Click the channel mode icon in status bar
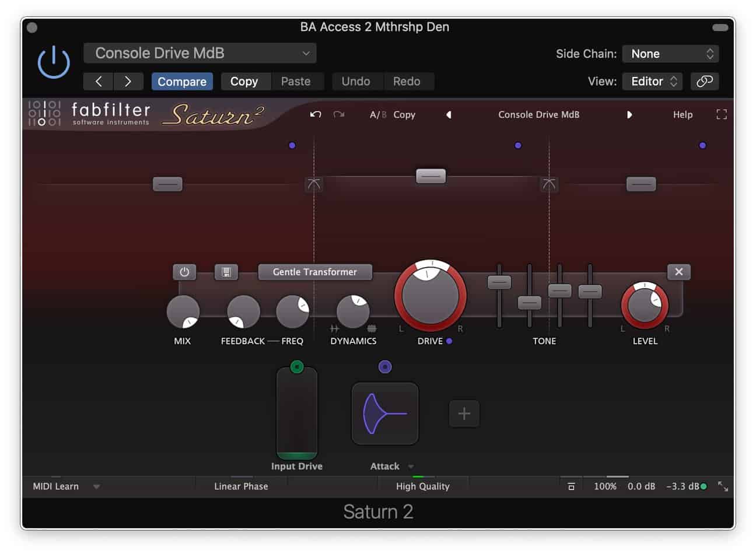 pyautogui.click(x=571, y=486)
